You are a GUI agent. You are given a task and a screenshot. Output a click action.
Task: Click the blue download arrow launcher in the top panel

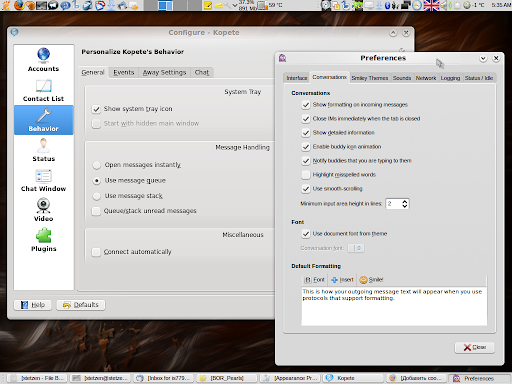[x=111, y=5]
